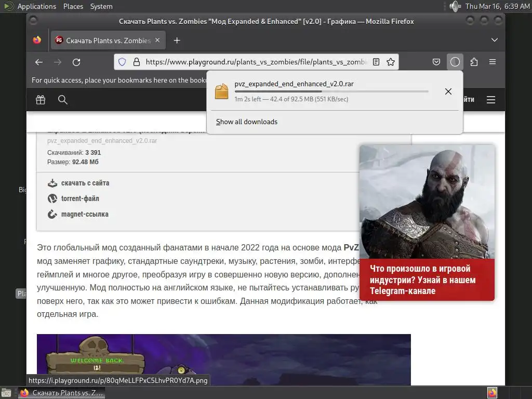Open the gift icon on playground site
This screenshot has height=399, width=532.
point(41,100)
